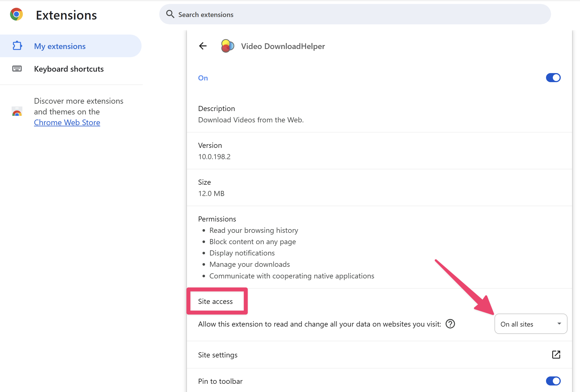Click the Video DownloadHelper extension icon
Viewport: 580px width, 392px height.
[x=227, y=46]
